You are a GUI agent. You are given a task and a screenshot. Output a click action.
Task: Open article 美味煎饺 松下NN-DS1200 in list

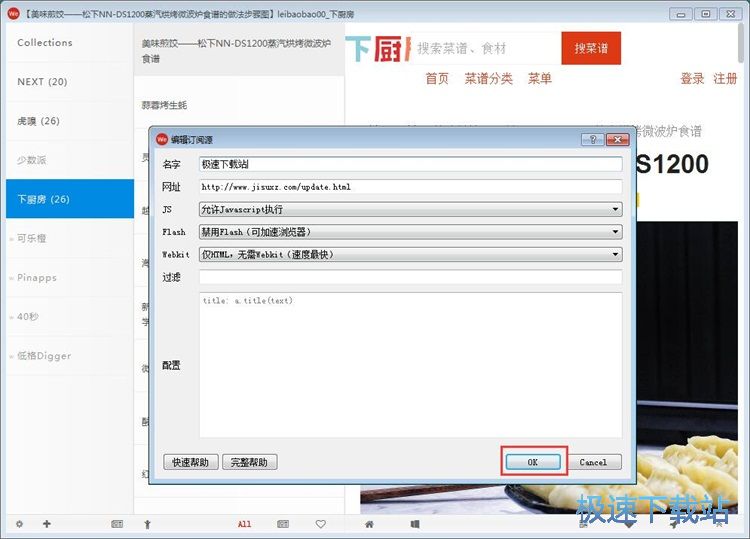239,50
